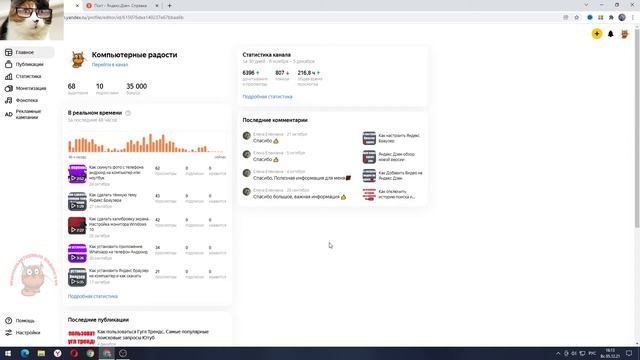
Task: Open the user avatar menu next to the bell
Action: coord(624,34)
